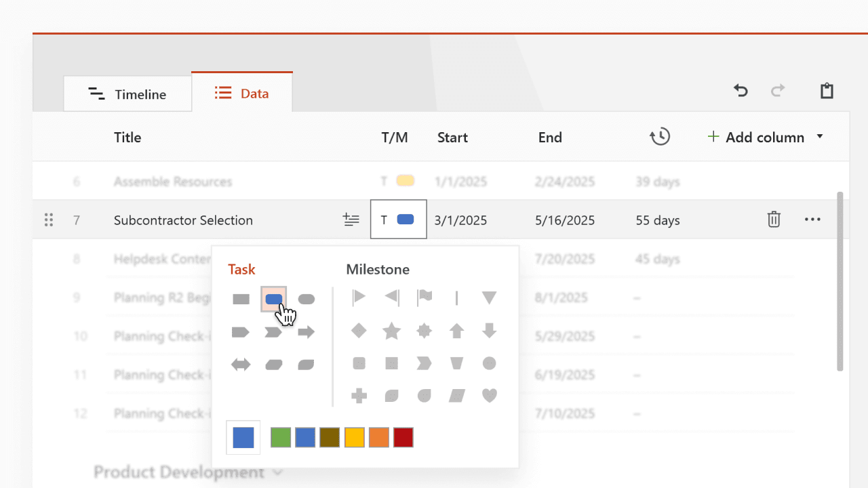Pick the orange color swatch

pyautogui.click(x=379, y=437)
